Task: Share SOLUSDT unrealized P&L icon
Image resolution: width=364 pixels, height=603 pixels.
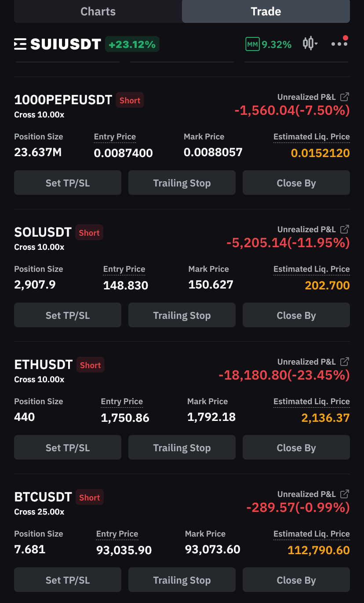Action: tap(345, 229)
